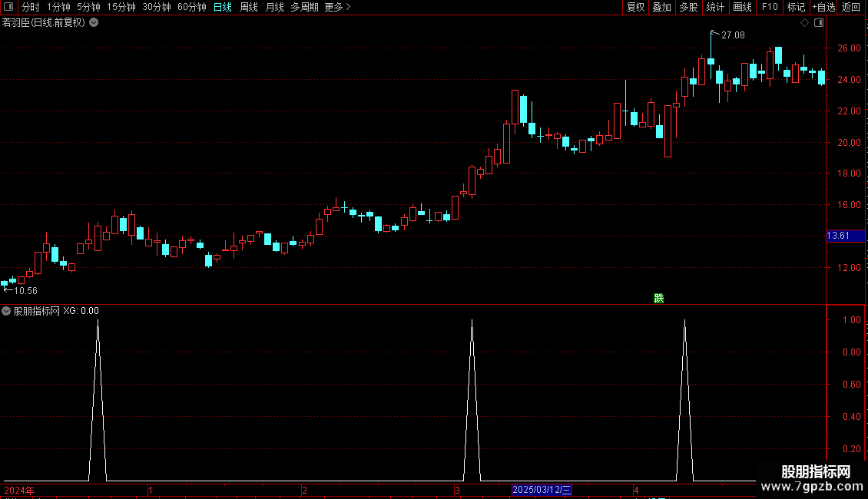Select the 15分钟 period
The width and height of the screenshot is (868, 499).
tap(121, 7)
